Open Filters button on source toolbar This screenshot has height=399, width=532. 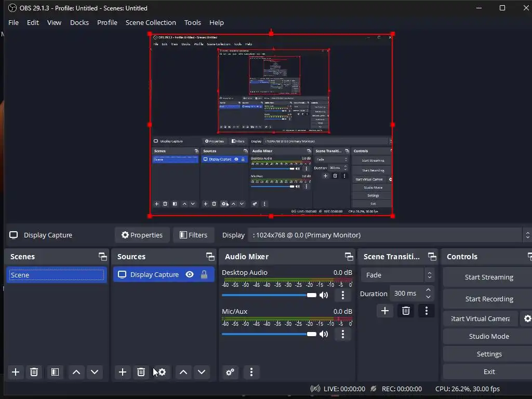(193, 235)
